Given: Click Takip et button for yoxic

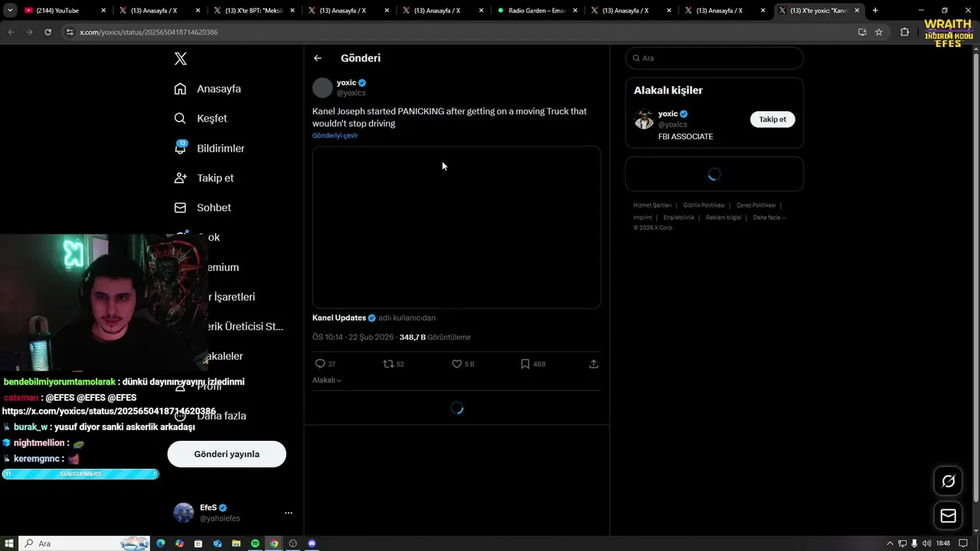Looking at the screenshot, I should coord(773,119).
